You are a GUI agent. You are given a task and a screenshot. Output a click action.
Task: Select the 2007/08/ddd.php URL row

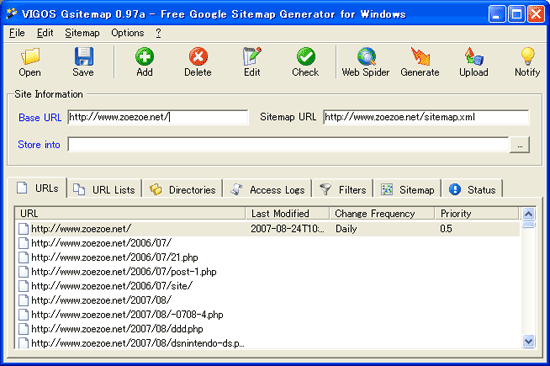click(268, 329)
